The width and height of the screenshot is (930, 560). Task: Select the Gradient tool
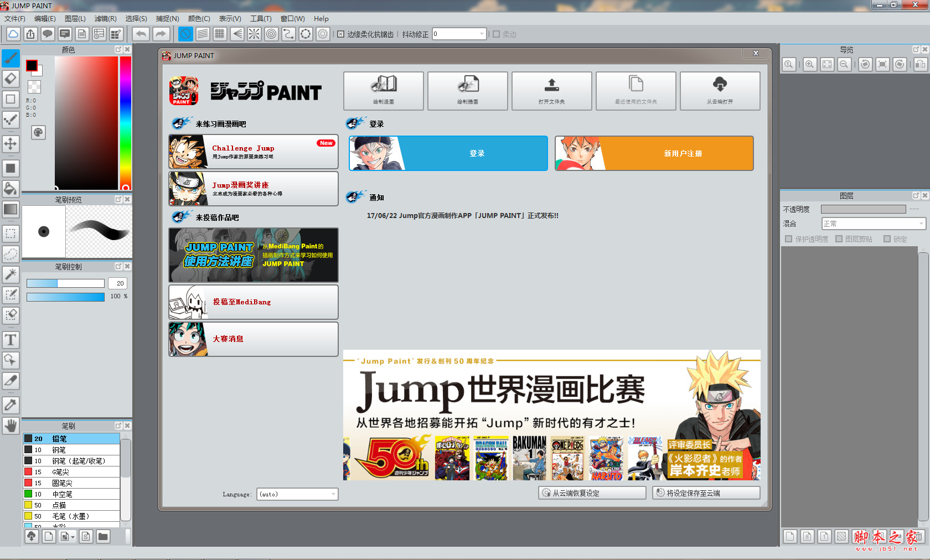(x=11, y=209)
